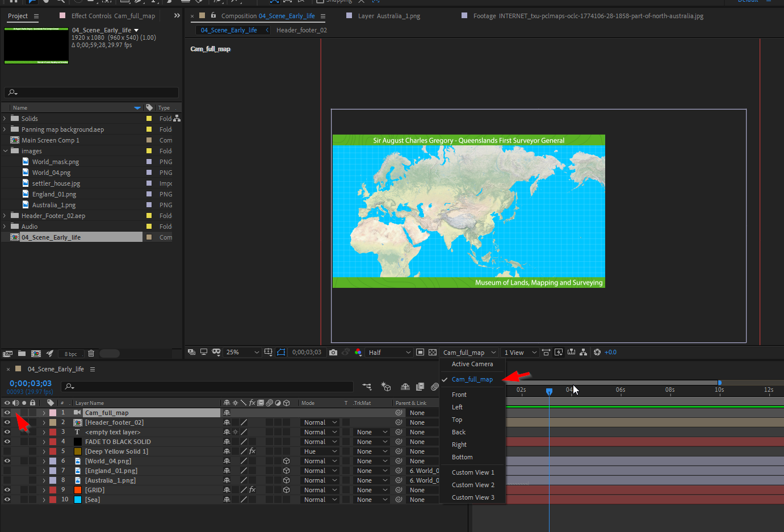The height and width of the screenshot is (532, 784).
Task: Hide the Sea layer
Action: 7,500
